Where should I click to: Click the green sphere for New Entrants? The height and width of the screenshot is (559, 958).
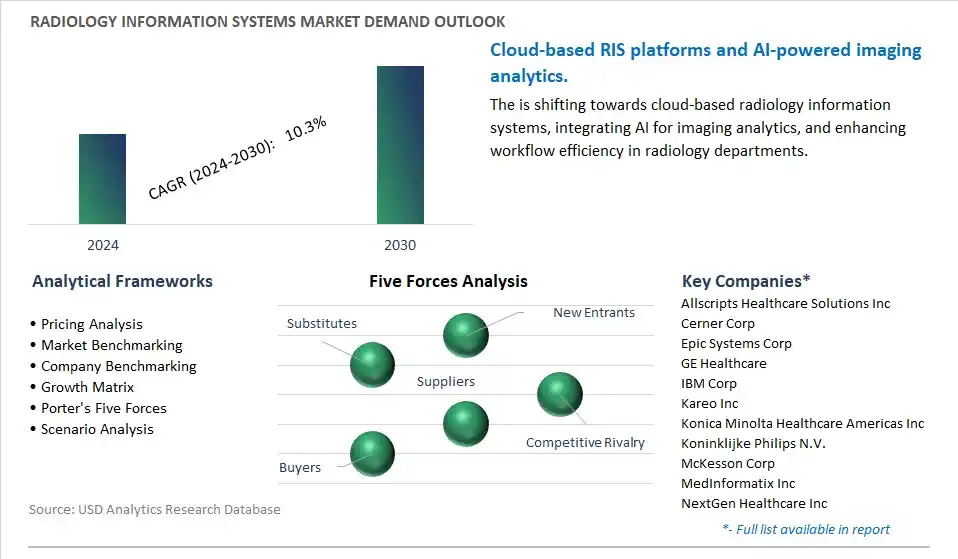click(466, 335)
